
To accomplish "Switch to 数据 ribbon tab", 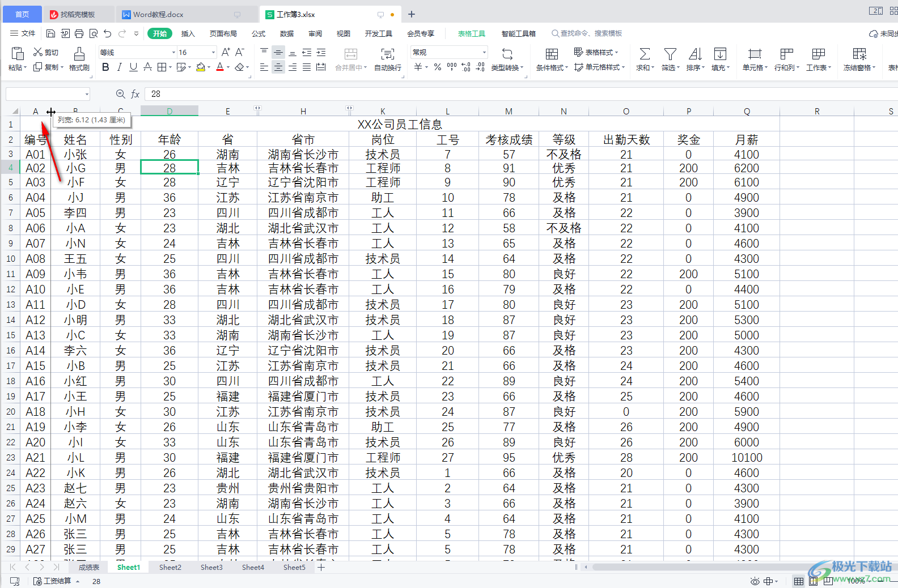I will [x=287, y=33].
